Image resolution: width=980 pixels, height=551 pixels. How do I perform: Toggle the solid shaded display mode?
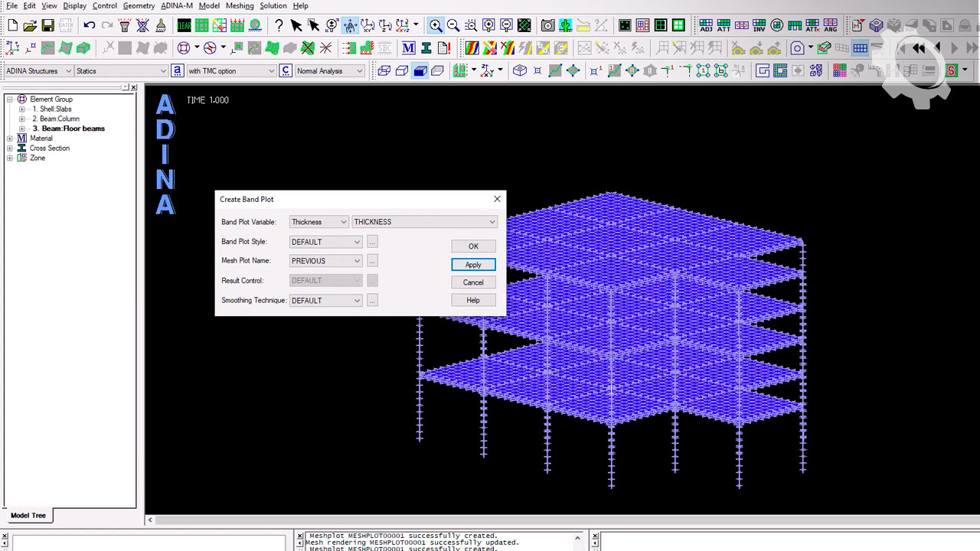pyautogui.click(x=420, y=71)
